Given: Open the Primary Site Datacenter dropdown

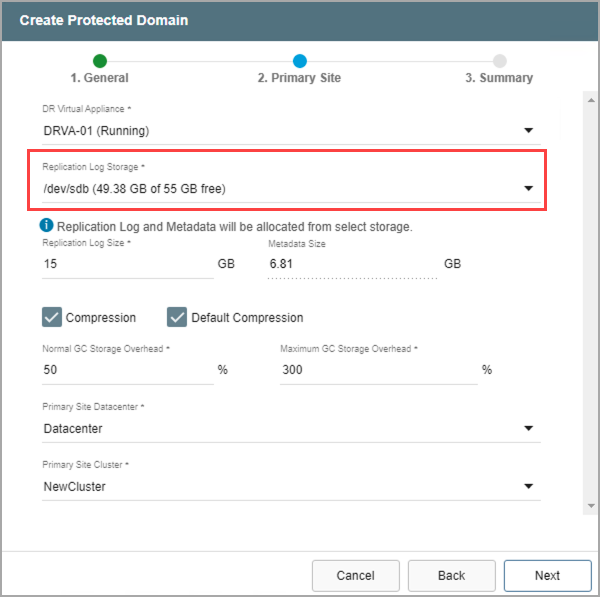Looking at the screenshot, I should [528, 429].
